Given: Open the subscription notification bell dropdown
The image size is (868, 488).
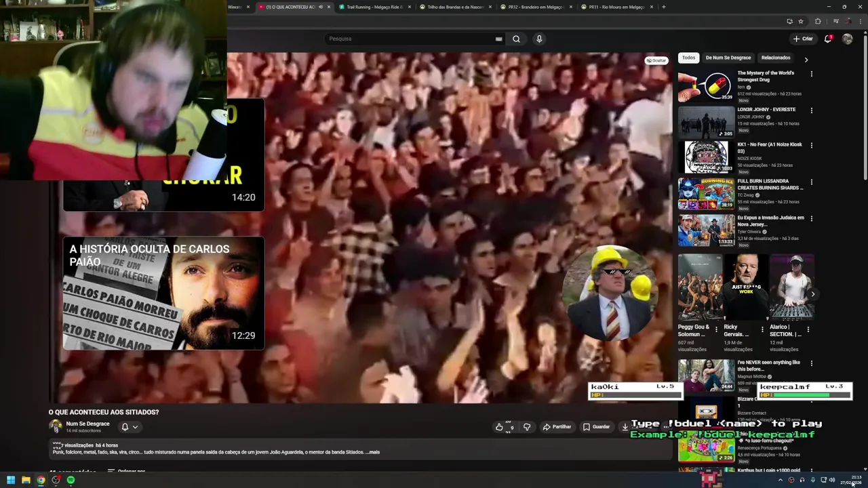Looking at the screenshot, I should (129, 427).
